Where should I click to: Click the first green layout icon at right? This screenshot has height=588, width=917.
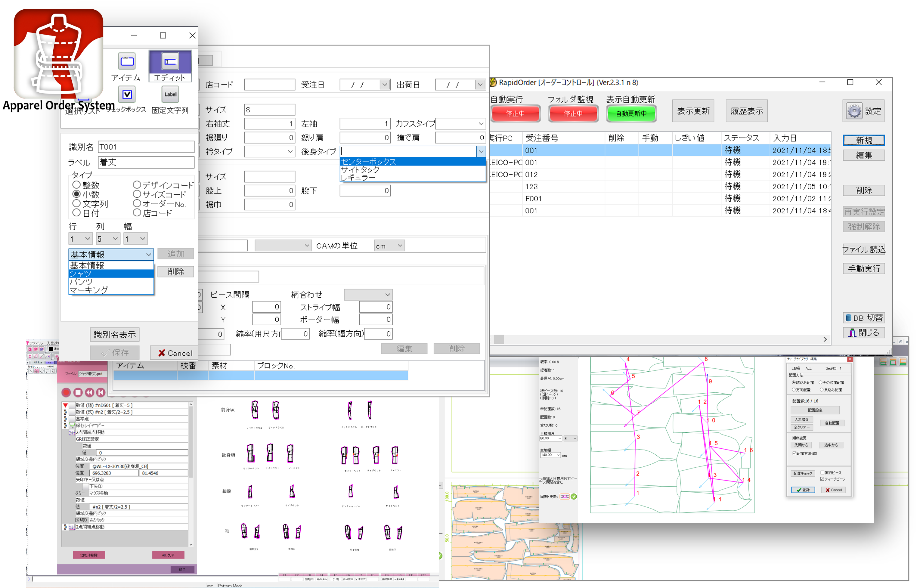883,362
